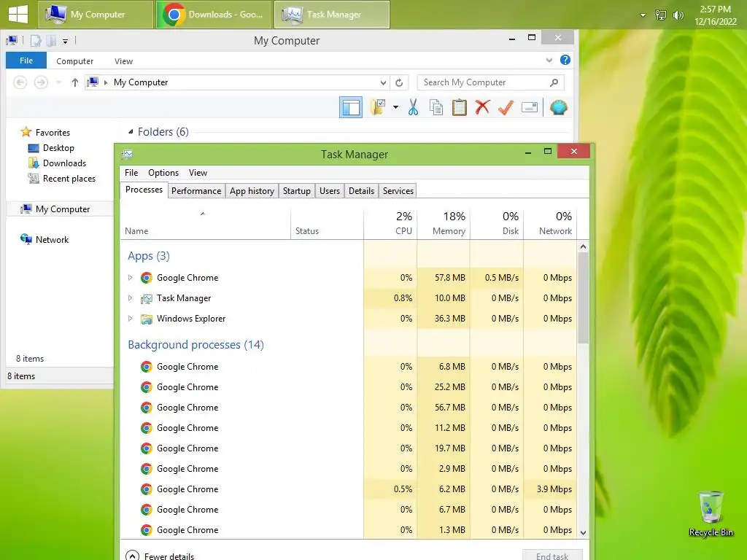Open View ribbon tab in My Computer
This screenshot has width=747, height=560.
coord(123,61)
